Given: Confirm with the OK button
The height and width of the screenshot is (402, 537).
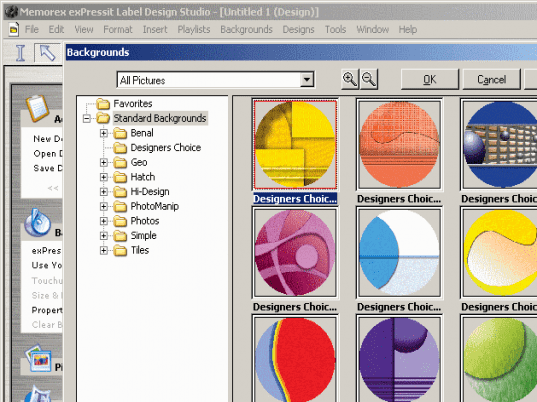Looking at the screenshot, I should pyautogui.click(x=429, y=79).
